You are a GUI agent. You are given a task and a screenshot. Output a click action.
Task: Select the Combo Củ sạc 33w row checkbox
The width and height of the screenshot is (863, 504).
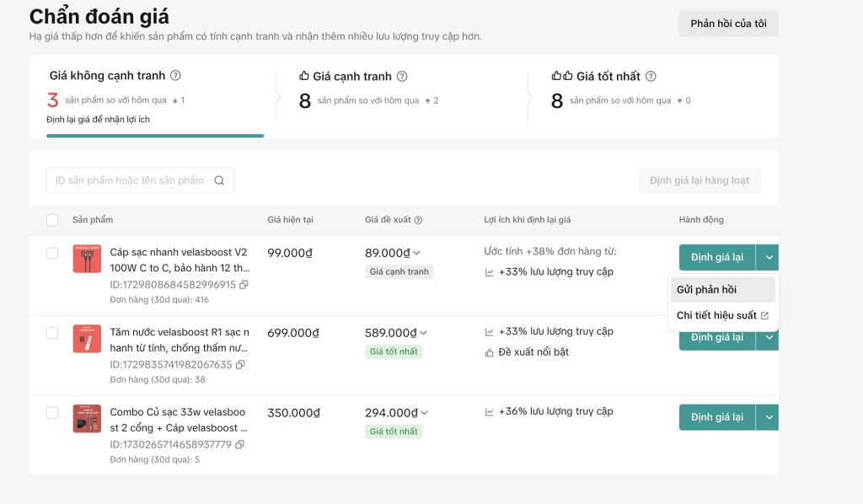(52, 413)
